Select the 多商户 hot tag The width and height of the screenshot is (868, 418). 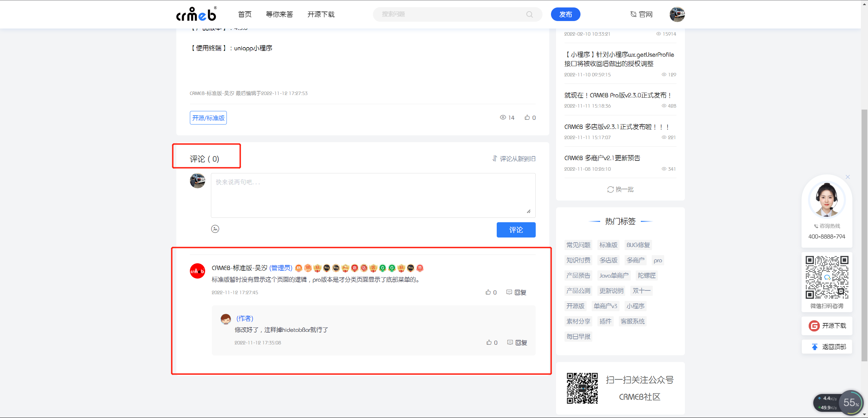click(x=635, y=260)
